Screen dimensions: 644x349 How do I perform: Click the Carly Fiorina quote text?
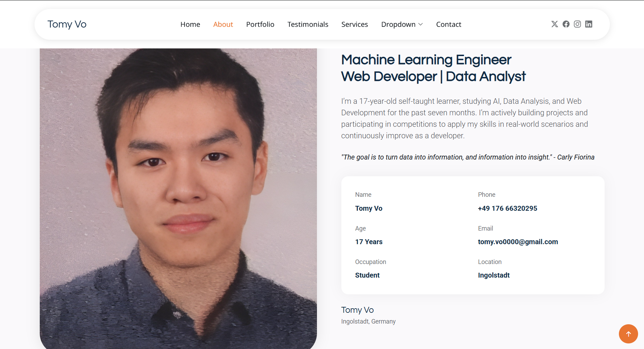pos(468,157)
